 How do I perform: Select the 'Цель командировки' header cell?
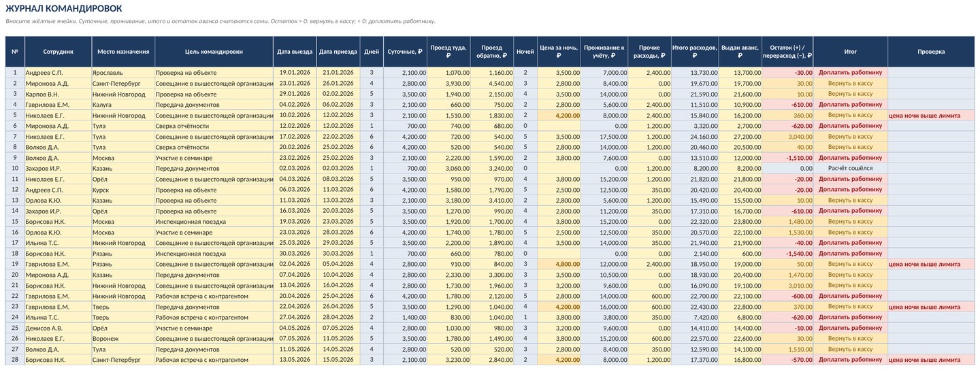pyautogui.click(x=214, y=52)
